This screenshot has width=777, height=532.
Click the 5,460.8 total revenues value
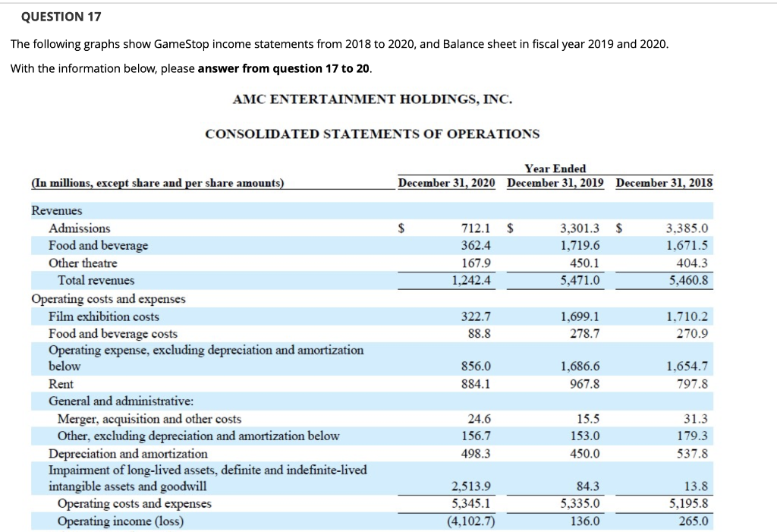[688, 280]
